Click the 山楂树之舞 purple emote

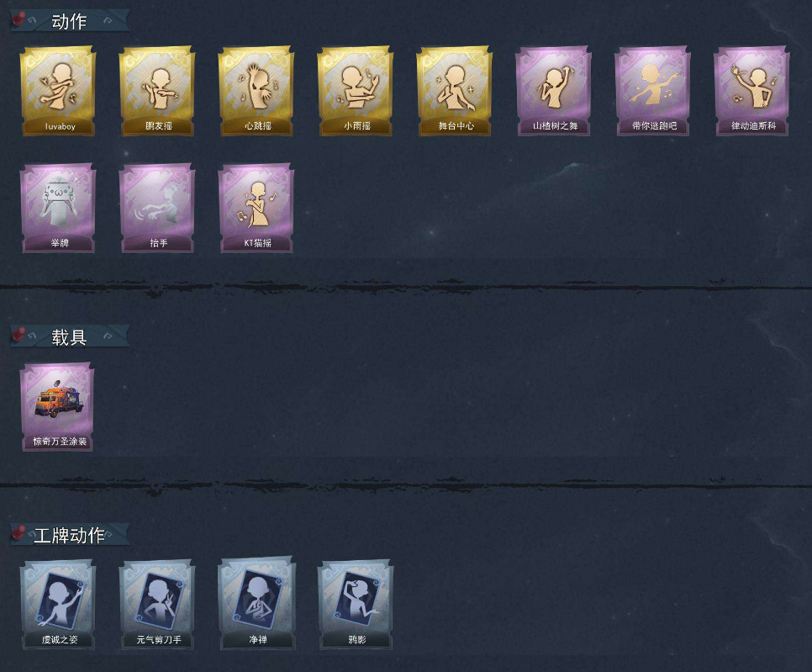point(554,91)
